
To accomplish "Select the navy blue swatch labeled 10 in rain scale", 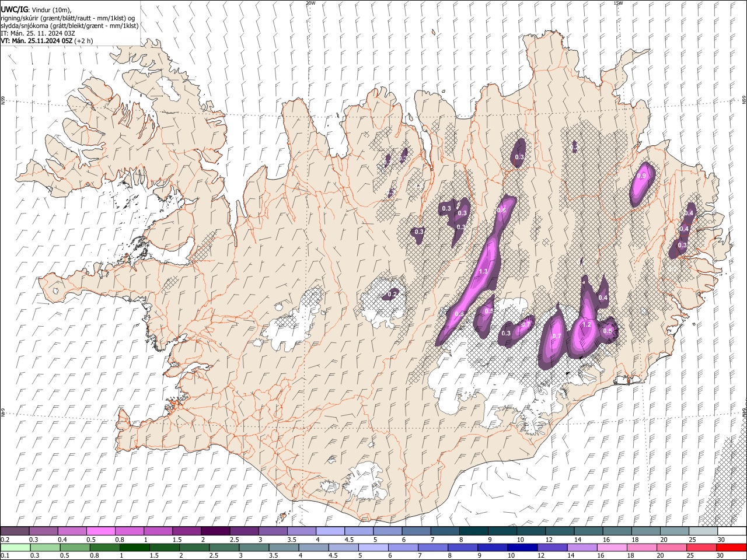I will coord(522,547).
